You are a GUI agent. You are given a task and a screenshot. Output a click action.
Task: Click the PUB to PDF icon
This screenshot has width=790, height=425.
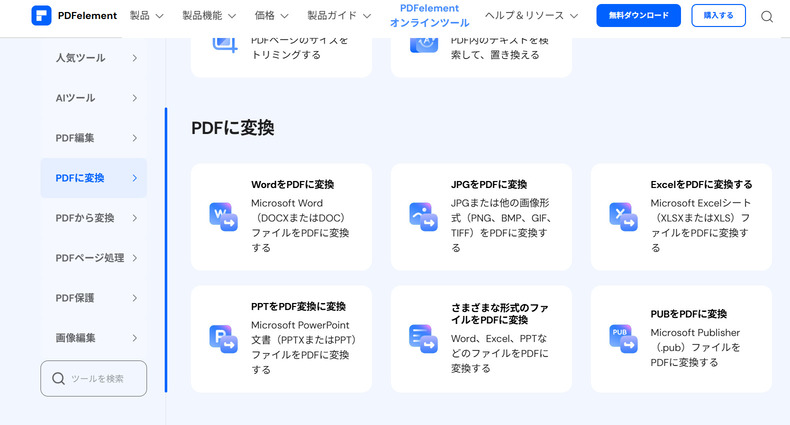coord(623,338)
